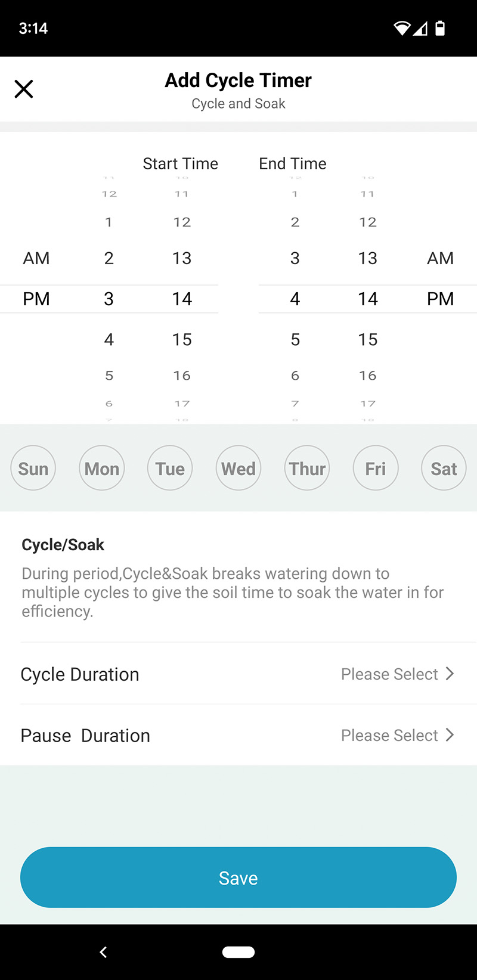Toggle Monday in the day selector
The image size is (477, 980).
(102, 469)
